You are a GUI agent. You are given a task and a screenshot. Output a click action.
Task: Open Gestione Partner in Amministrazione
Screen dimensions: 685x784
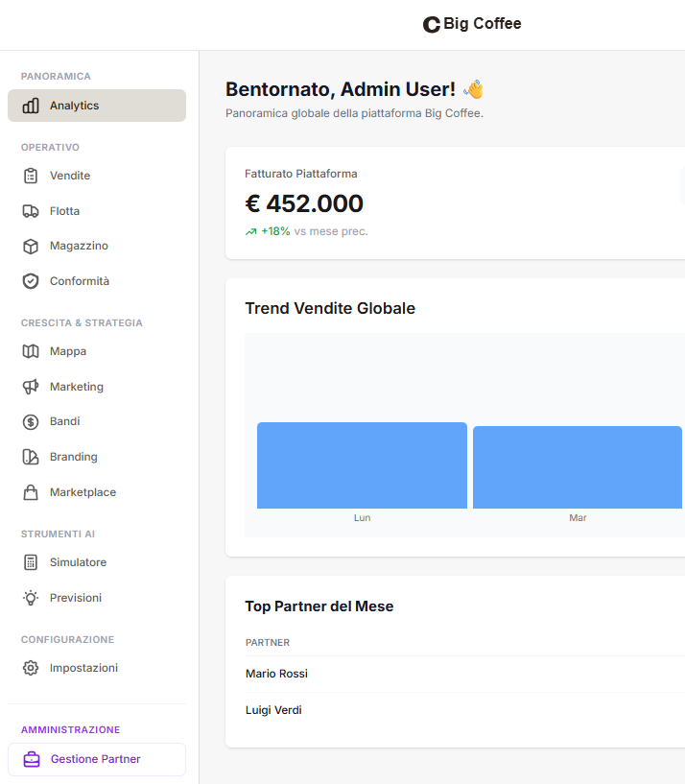point(96,759)
